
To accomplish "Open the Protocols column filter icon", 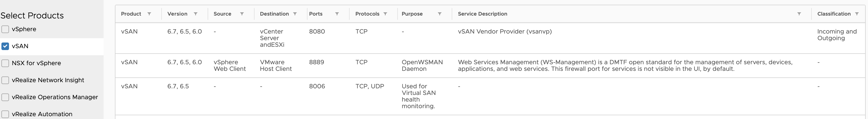I will tap(385, 14).
